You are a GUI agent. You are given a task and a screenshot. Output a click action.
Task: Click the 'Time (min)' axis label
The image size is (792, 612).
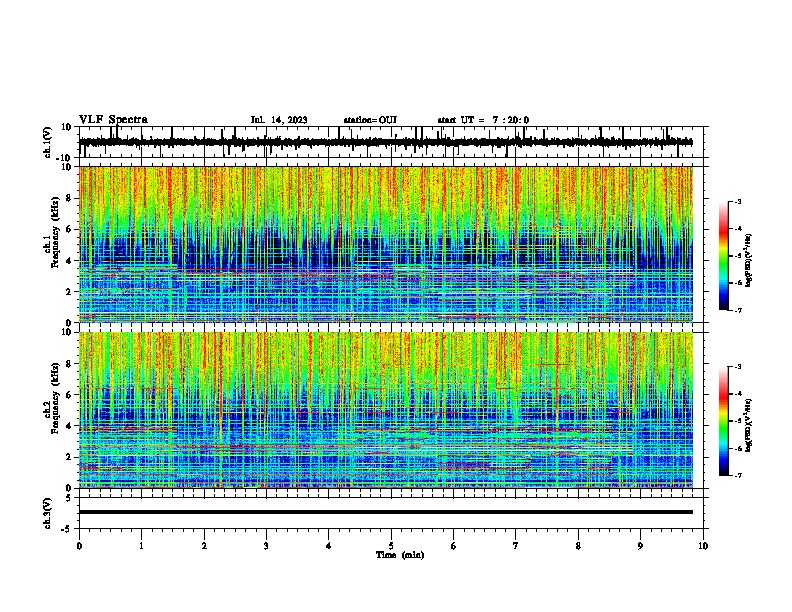coord(400,555)
